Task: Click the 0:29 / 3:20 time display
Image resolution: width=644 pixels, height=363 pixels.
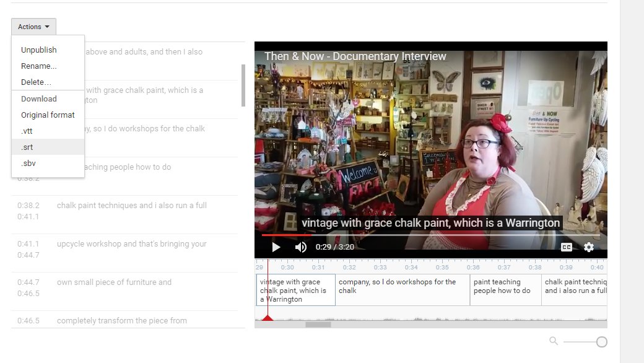Action: (x=335, y=247)
